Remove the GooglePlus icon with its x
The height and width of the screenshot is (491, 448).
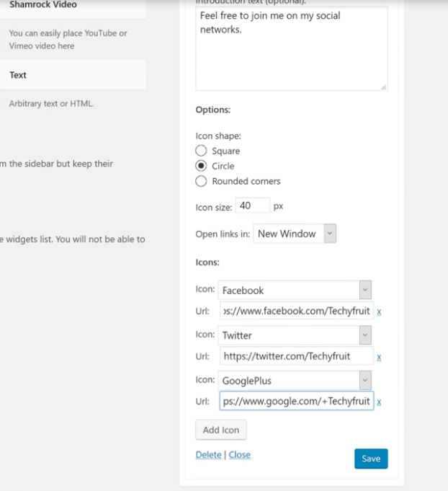(379, 402)
